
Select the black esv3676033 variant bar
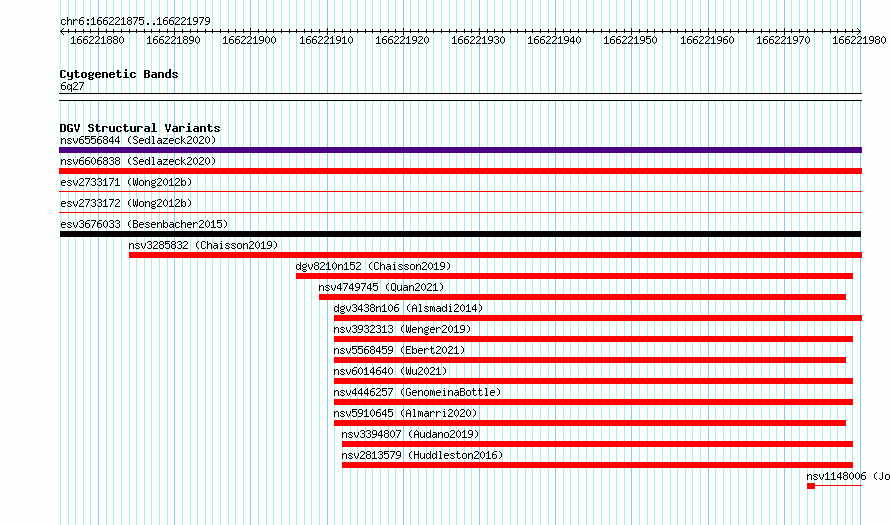[x=460, y=234]
